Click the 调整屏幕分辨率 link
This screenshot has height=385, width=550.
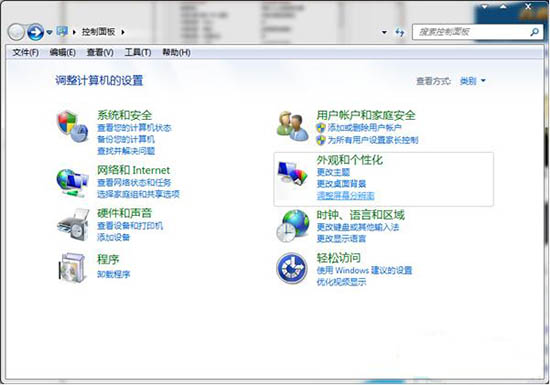coord(346,196)
